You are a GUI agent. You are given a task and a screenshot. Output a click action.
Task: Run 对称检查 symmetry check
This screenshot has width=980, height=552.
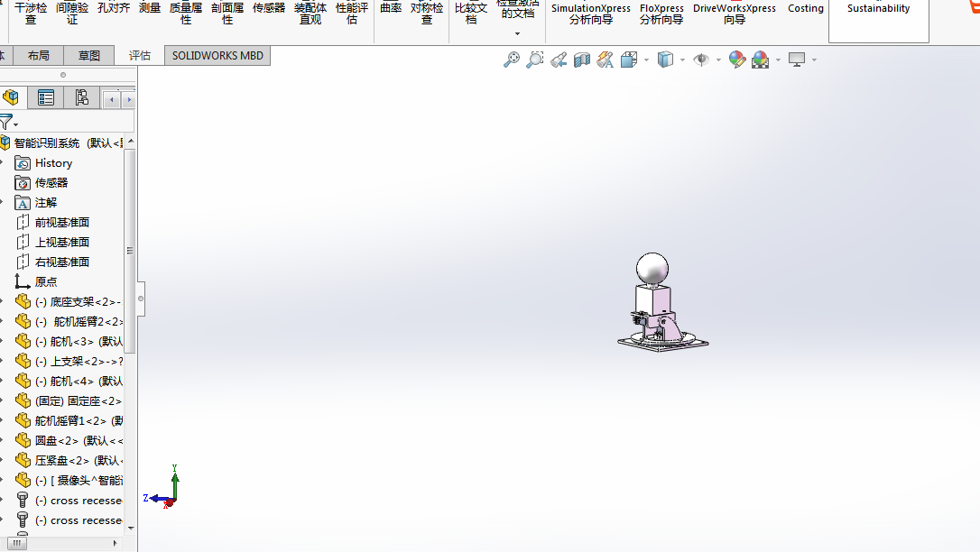(x=427, y=14)
